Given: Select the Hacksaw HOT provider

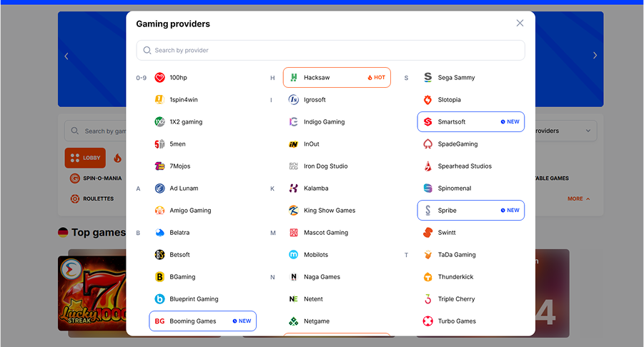Looking at the screenshot, I should pyautogui.click(x=337, y=78).
